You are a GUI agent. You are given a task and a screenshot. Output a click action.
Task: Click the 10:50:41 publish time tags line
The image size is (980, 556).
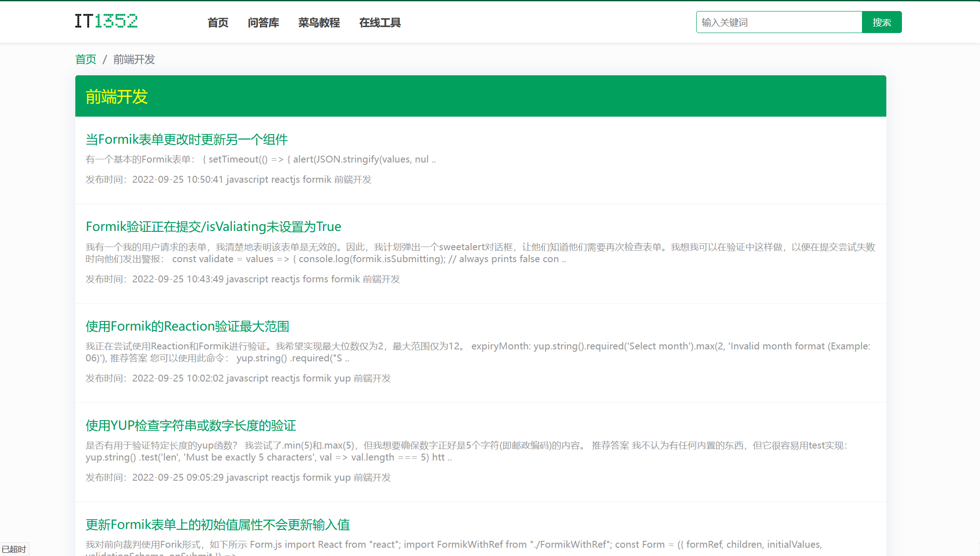click(228, 180)
